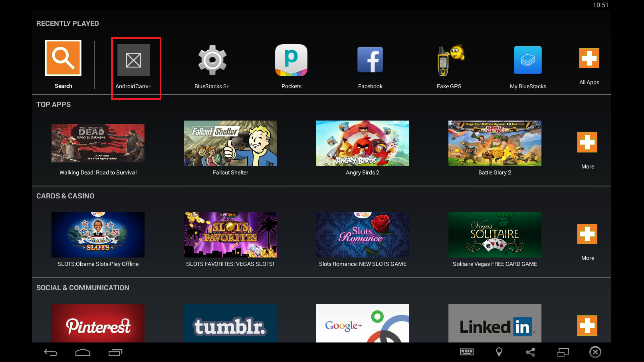The image size is (644, 362).
Task: Open the Google+ app thumbnail
Action: click(363, 323)
